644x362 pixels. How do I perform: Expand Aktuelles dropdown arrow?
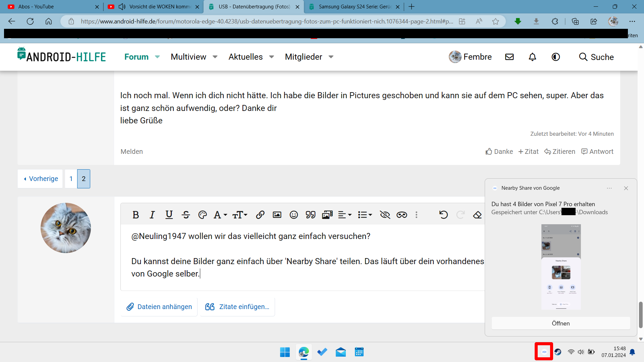272,57
